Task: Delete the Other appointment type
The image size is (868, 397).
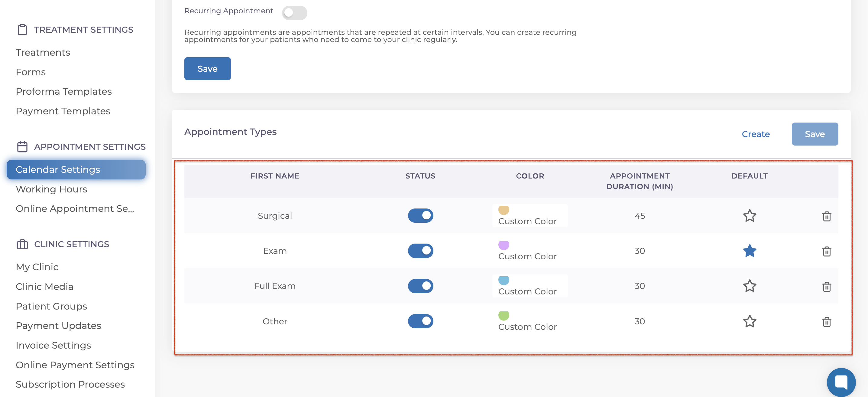Action: pos(827,322)
